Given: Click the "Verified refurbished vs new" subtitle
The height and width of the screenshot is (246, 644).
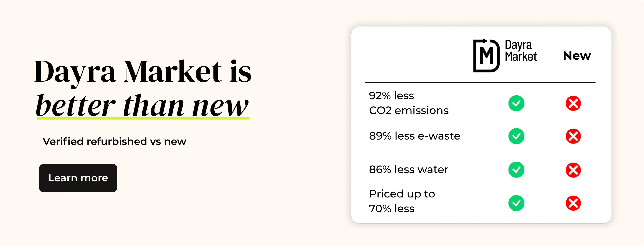Looking at the screenshot, I should [x=114, y=142].
